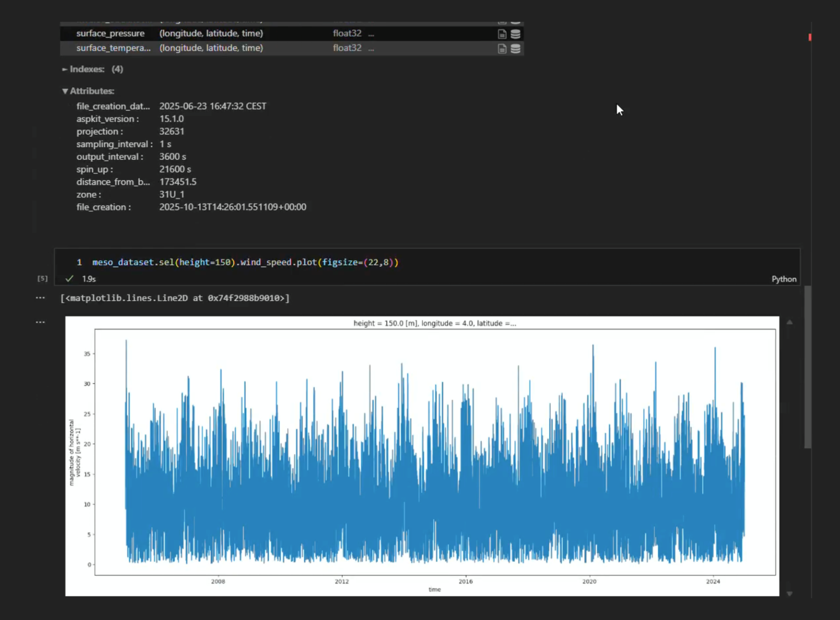Click the execution count [5] label
This screenshot has height=620, width=840.
[43, 279]
